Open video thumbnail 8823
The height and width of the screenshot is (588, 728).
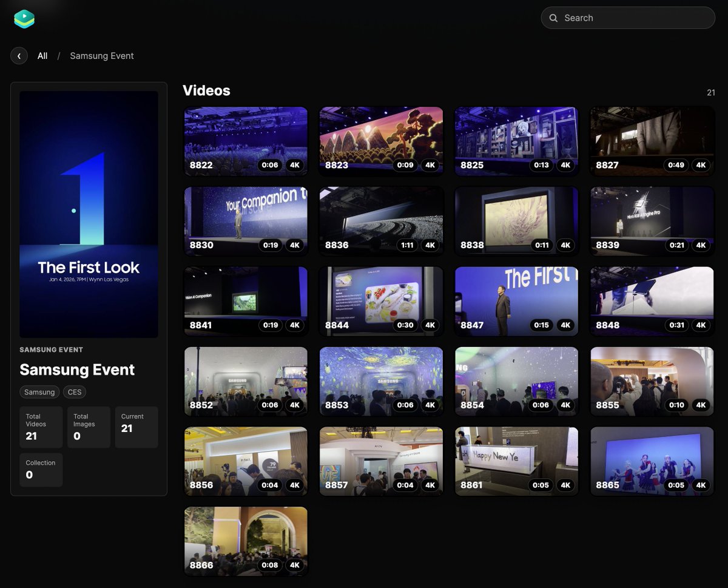pos(381,141)
